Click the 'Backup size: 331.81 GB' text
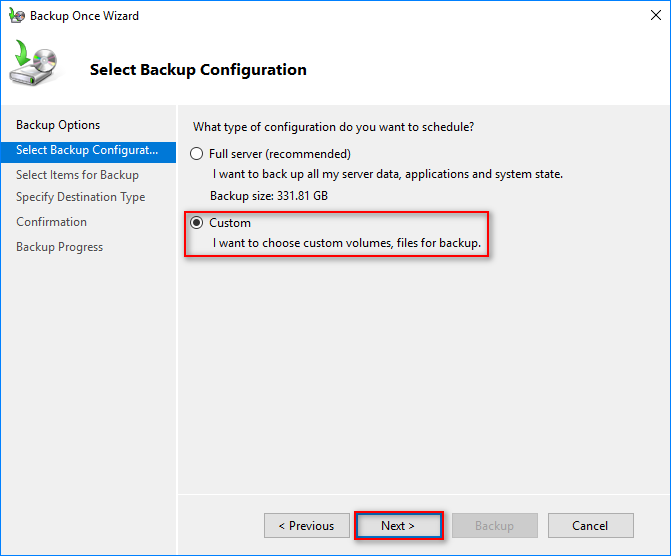Viewport: 671px width, 556px height. pyautogui.click(x=269, y=196)
